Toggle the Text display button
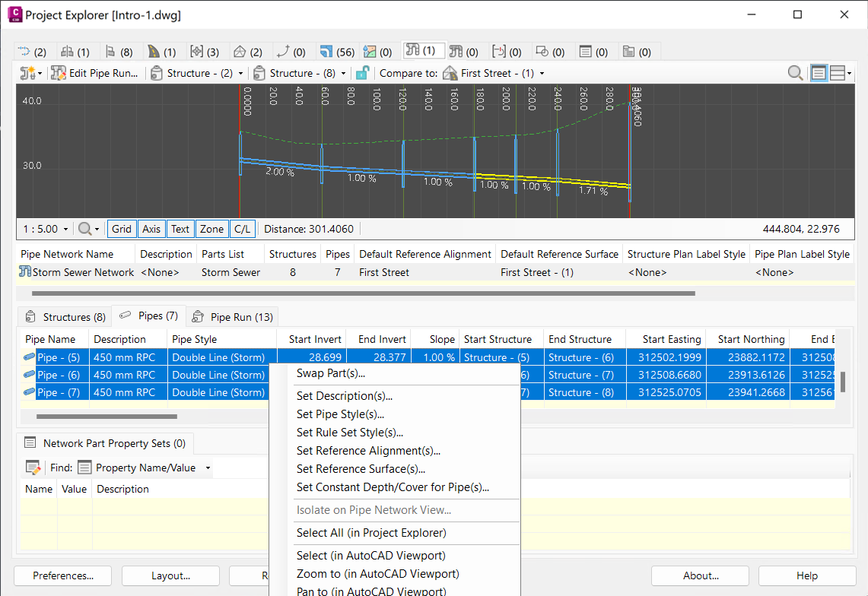The image size is (868, 596). tap(180, 229)
